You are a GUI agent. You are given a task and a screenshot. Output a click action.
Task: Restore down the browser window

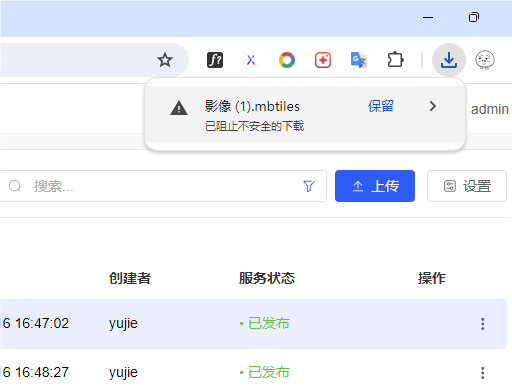[474, 17]
